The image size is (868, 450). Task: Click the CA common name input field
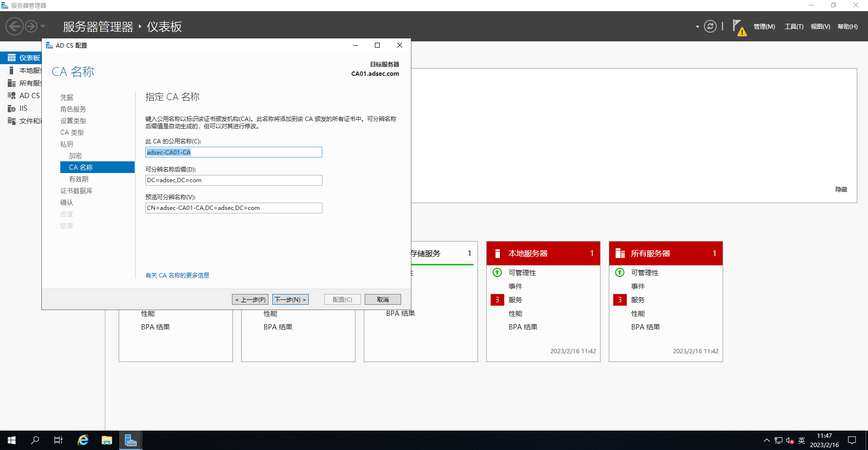pyautogui.click(x=233, y=152)
